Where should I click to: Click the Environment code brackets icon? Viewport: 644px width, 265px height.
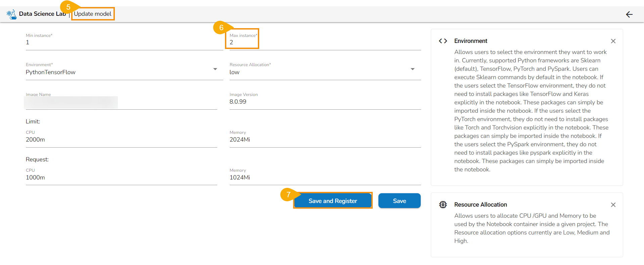pyautogui.click(x=443, y=41)
